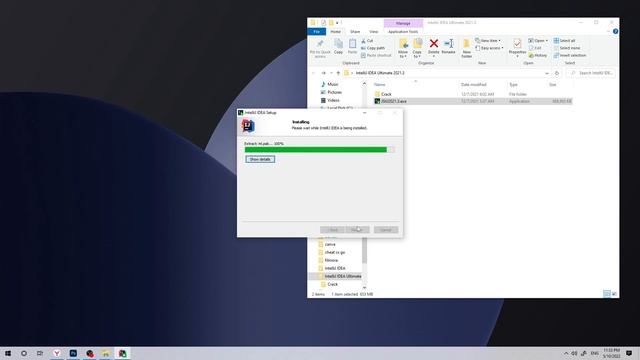Click Pin to Quick access icon

320,48
